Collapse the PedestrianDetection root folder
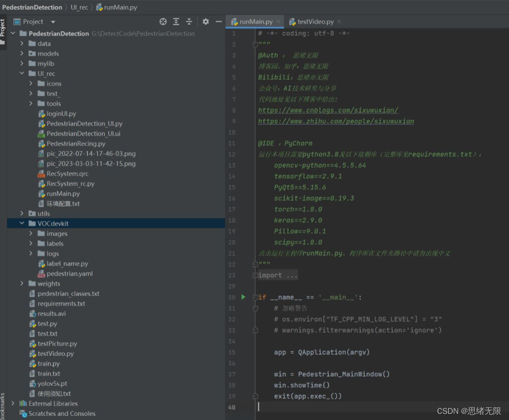The width and height of the screenshot is (509, 420). pos(13,33)
